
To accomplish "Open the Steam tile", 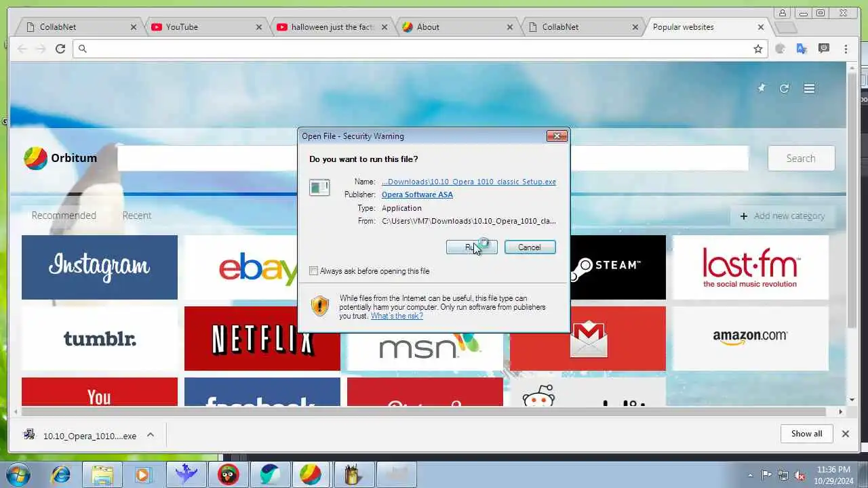I will coord(618,267).
